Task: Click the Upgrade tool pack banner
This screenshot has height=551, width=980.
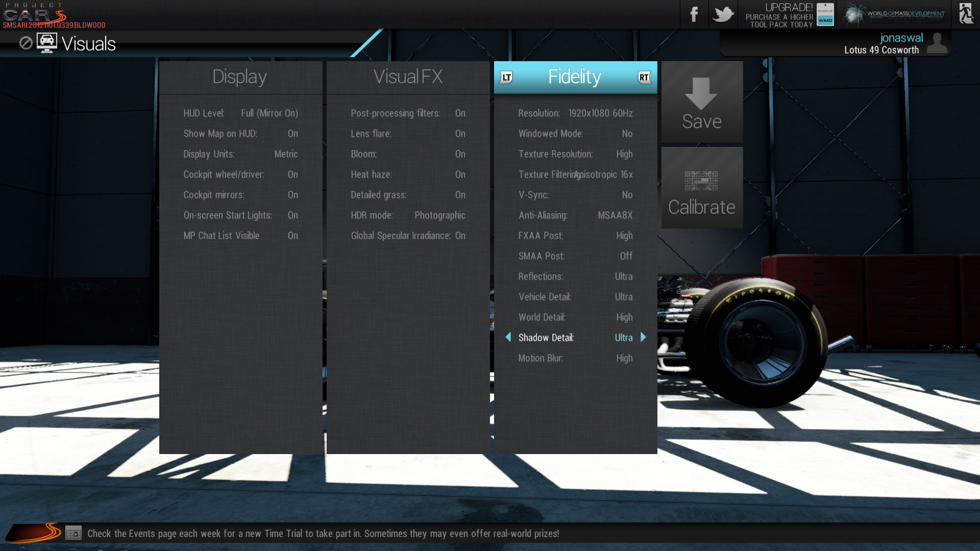Action: pos(789,14)
